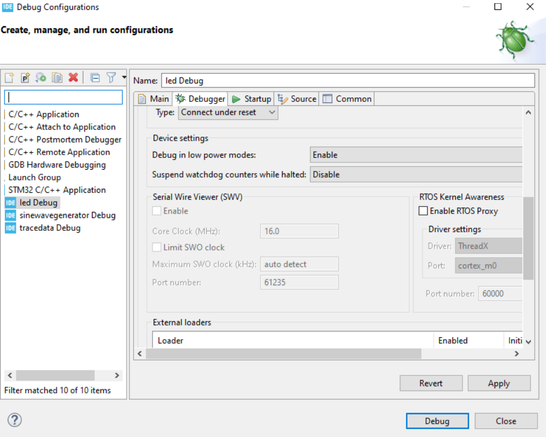Click the Duplicate configuration icon
The image size is (546, 437).
click(57, 77)
